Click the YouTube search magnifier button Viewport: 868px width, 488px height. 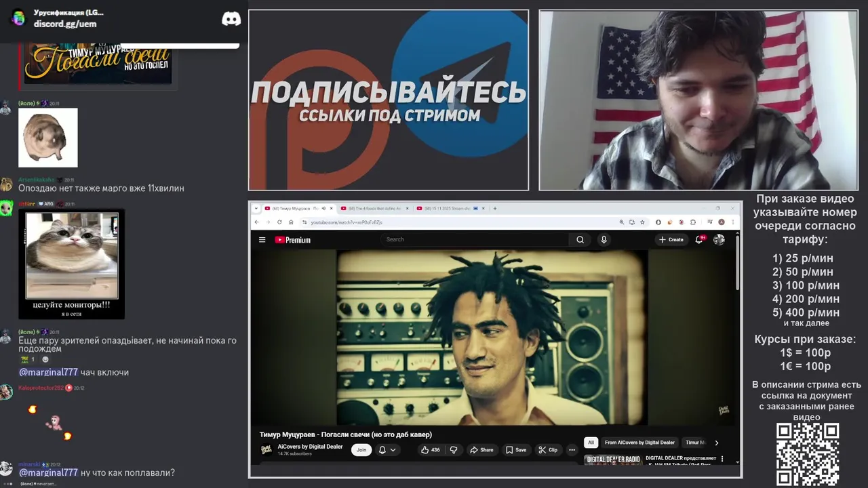point(580,239)
